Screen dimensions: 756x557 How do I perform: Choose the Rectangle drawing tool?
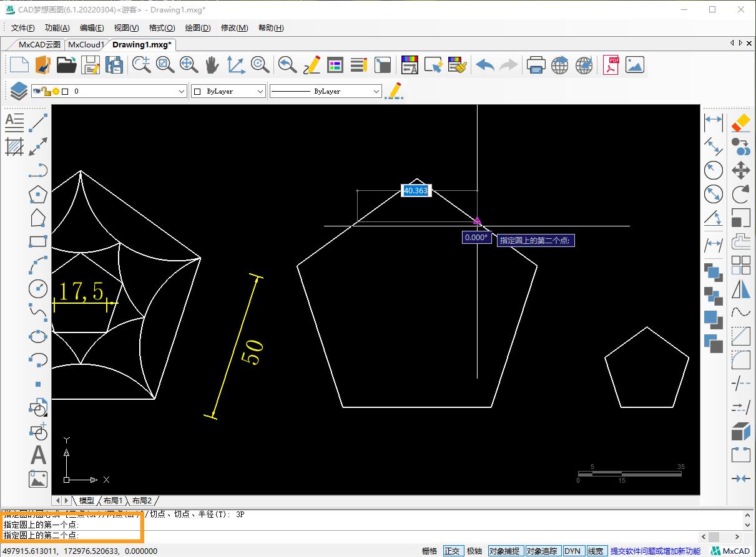tap(38, 241)
